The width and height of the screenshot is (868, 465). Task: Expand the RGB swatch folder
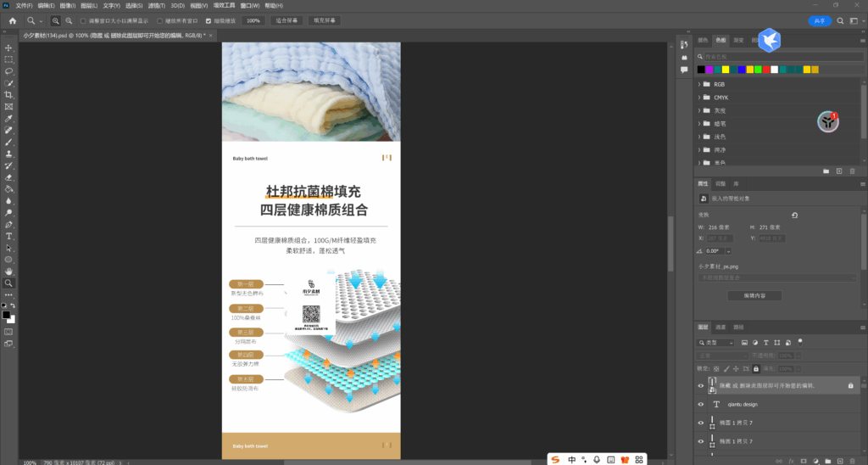pyautogui.click(x=699, y=84)
